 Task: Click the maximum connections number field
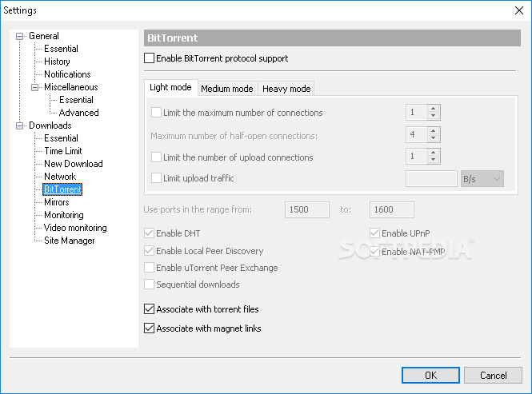pos(417,112)
